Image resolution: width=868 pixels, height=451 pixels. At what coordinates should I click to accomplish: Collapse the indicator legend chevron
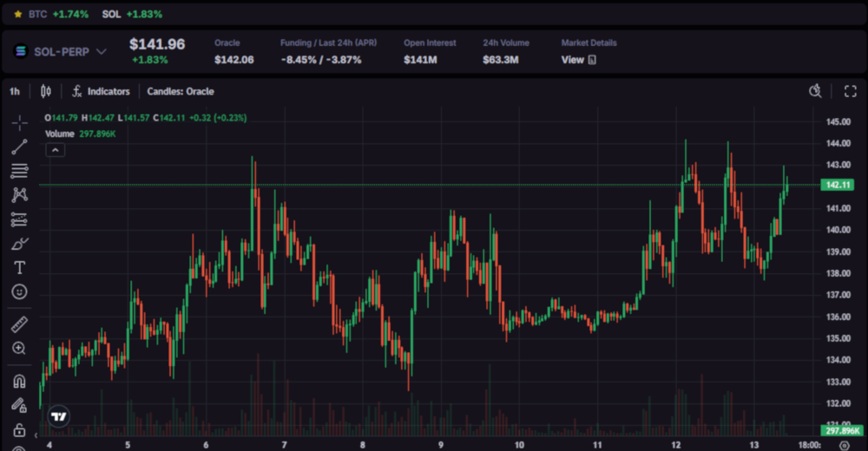point(55,150)
